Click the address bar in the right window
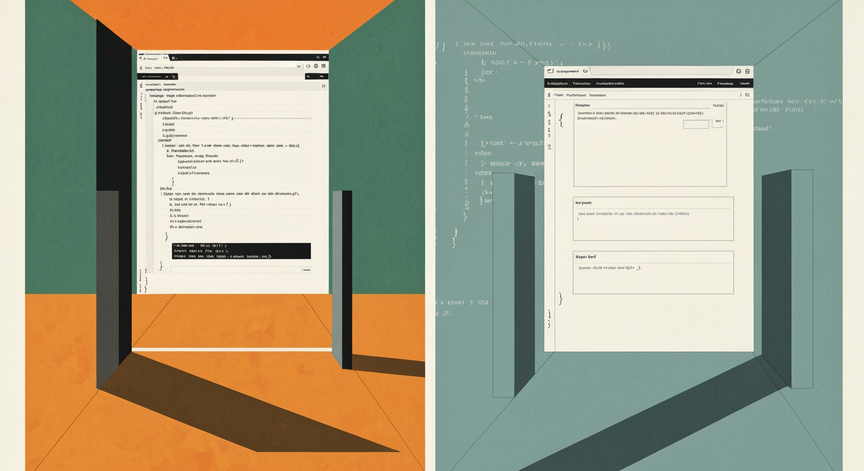Screen dimensions: 864x471 [x=662, y=71]
